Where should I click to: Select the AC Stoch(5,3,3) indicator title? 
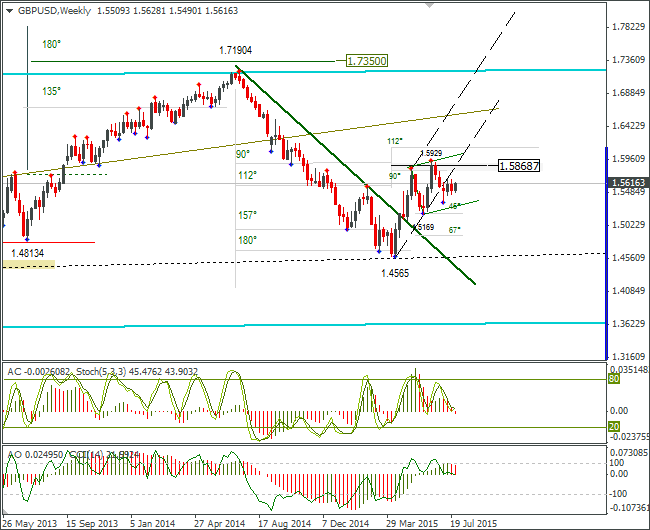point(102,371)
